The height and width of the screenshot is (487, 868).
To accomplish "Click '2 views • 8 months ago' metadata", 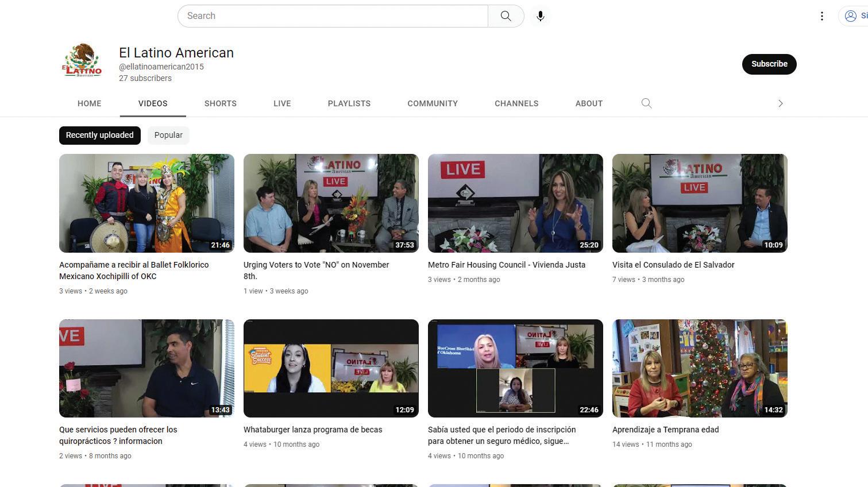I will pos(95,456).
